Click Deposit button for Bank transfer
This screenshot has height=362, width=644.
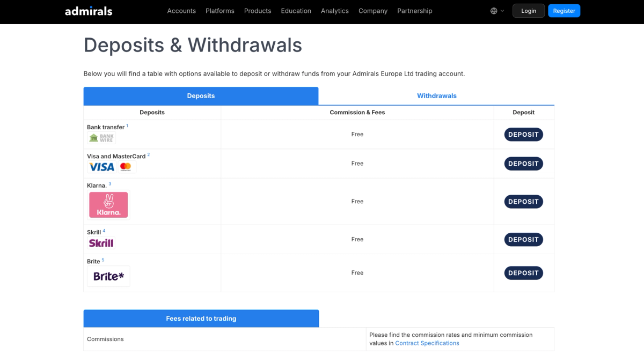[x=524, y=135]
